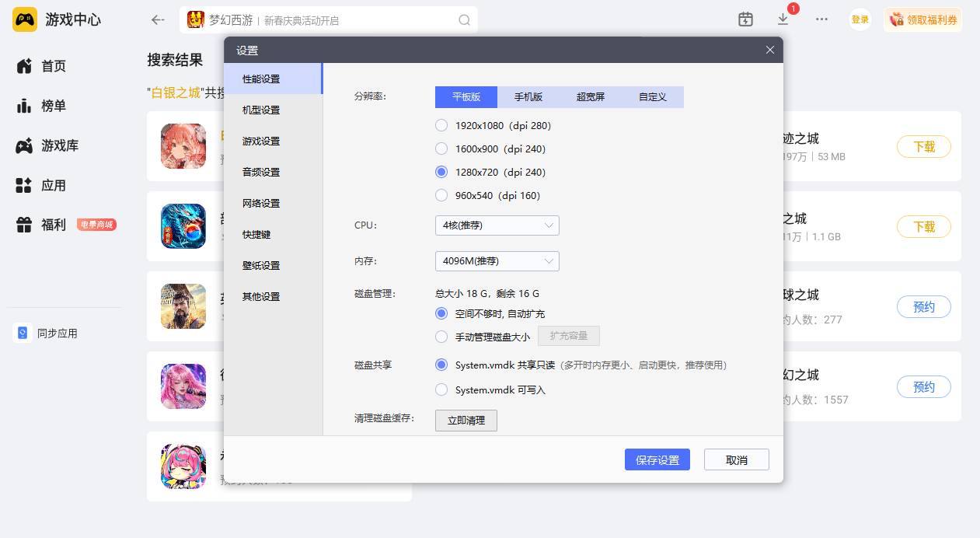Switch to 手机版 resolution tab
Image resolution: width=980 pixels, height=538 pixels.
coord(528,97)
